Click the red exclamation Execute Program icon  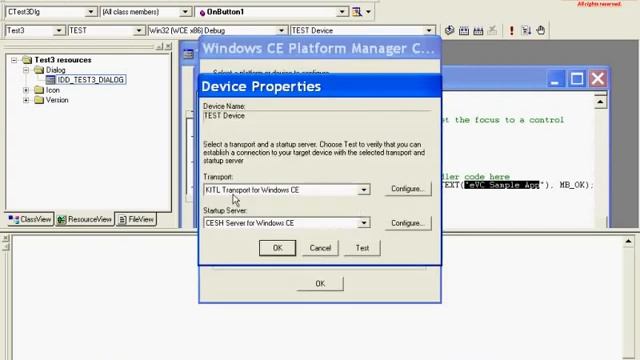click(x=511, y=30)
